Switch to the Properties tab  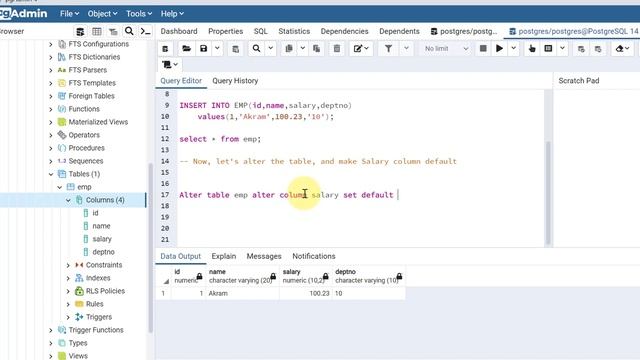(225, 31)
